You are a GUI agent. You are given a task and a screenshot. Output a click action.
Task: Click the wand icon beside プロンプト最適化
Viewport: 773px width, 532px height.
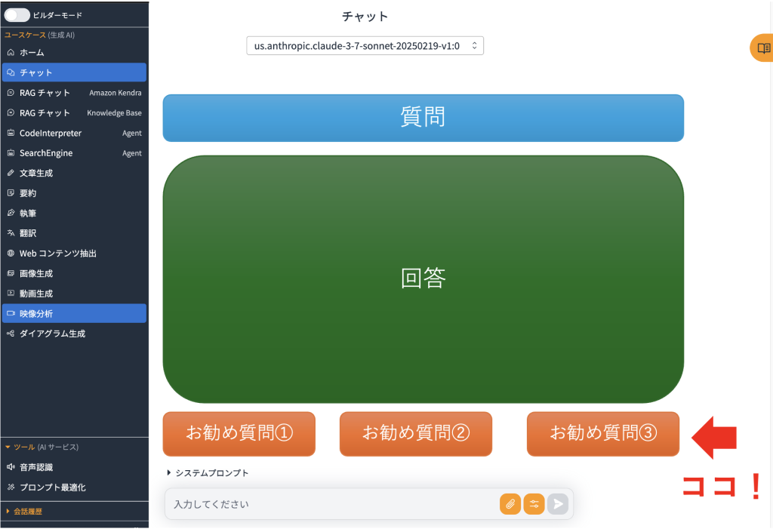coord(11,487)
